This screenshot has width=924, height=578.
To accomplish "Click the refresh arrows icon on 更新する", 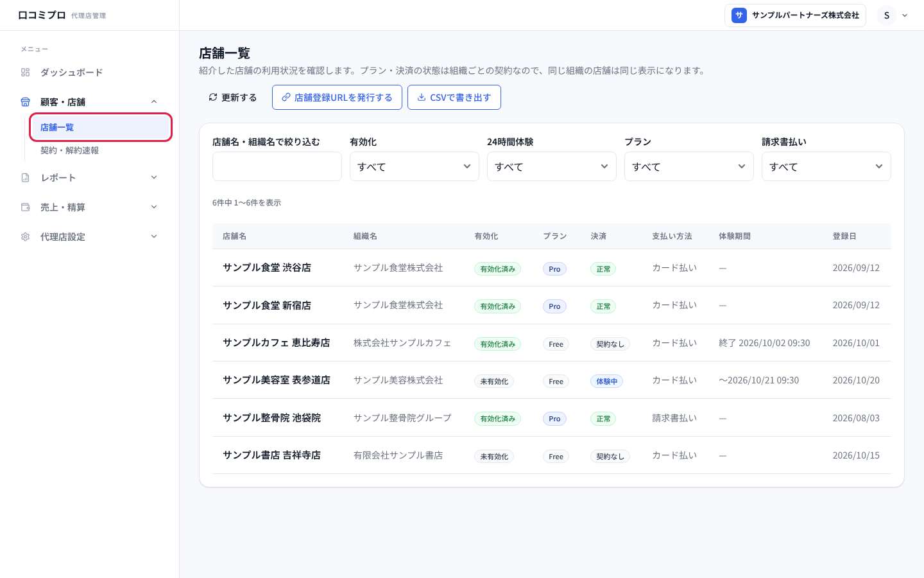I will click(x=213, y=98).
